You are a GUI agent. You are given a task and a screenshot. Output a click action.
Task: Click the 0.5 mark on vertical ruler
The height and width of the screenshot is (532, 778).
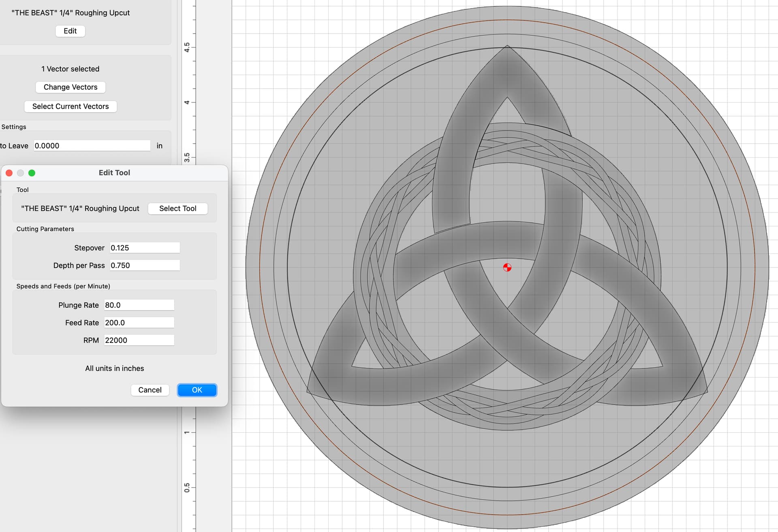click(x=187, y=488)
